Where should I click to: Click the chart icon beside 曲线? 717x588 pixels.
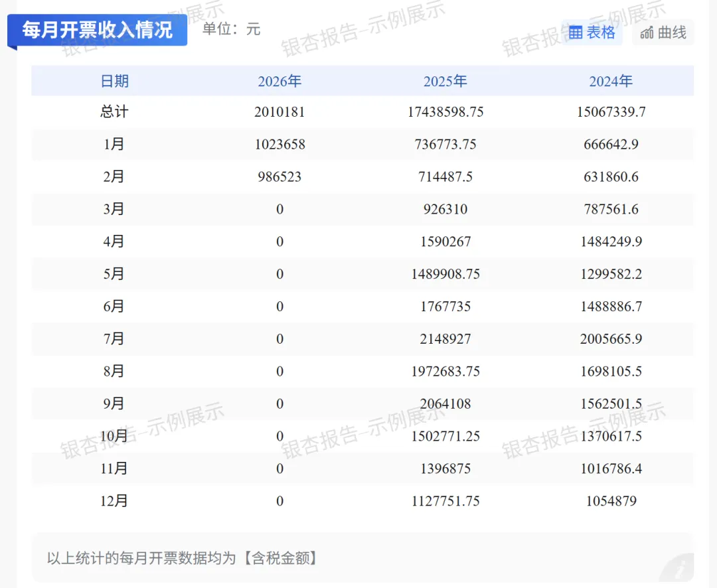[647, 33]
